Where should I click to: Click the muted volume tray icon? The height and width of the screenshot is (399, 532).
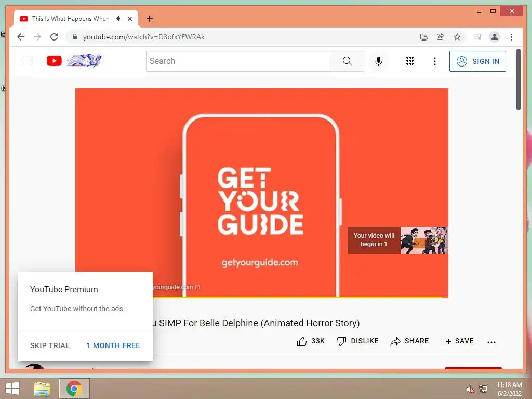[x=470, y=389]
